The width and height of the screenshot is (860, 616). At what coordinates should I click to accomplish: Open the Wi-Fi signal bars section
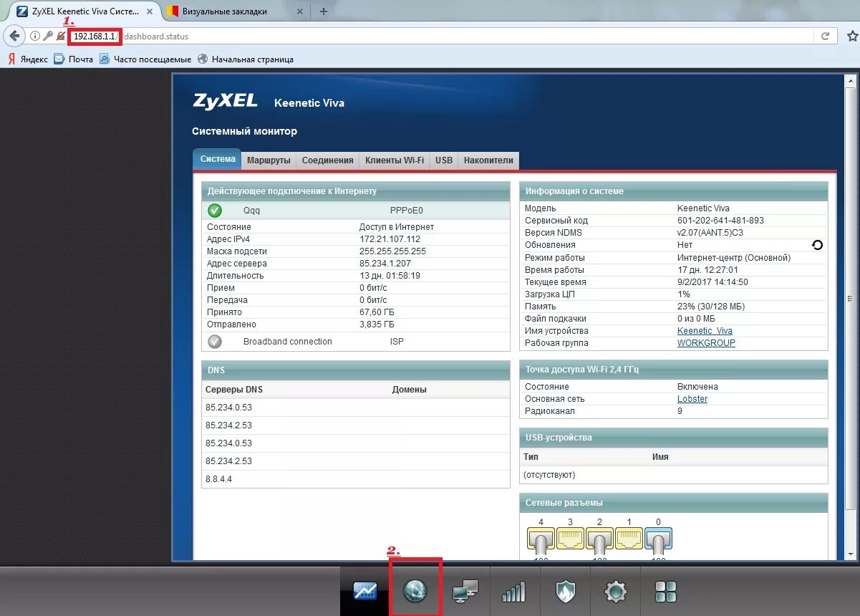click(514, 591)
